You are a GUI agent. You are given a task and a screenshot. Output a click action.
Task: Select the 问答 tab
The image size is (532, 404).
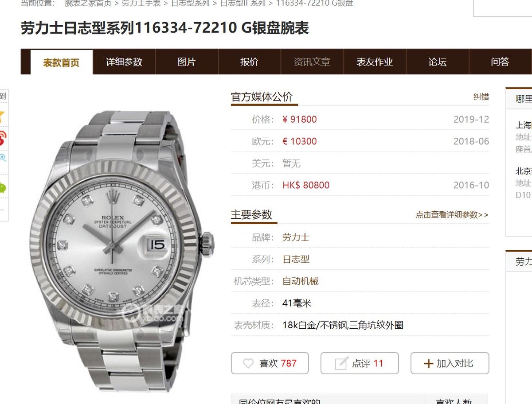click(500, 62)
